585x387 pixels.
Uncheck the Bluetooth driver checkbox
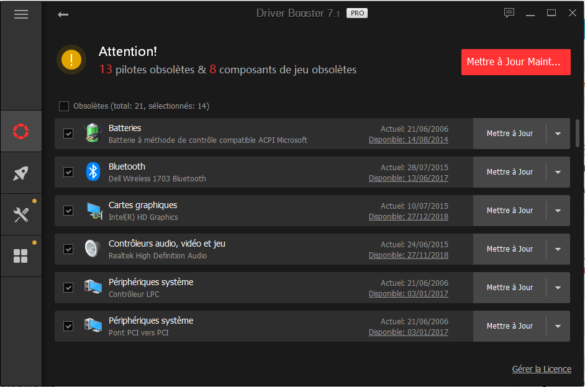[68, 172]
